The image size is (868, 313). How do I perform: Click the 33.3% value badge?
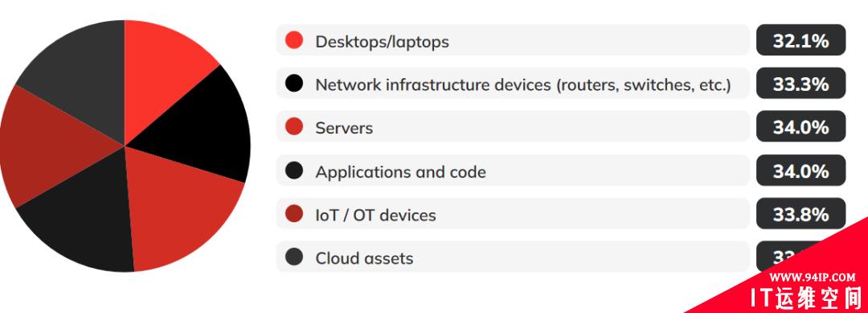(801, 83)
